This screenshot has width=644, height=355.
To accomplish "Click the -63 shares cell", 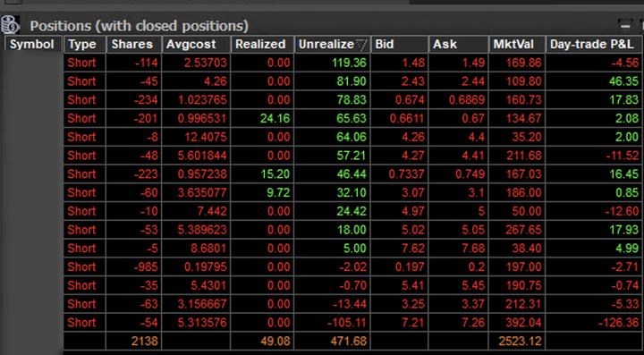I will coord(134,304).
